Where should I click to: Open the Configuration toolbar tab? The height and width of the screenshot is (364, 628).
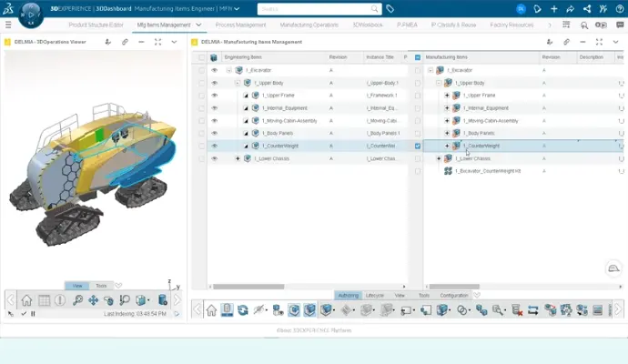pyautogui.click(x=454, y=295)
